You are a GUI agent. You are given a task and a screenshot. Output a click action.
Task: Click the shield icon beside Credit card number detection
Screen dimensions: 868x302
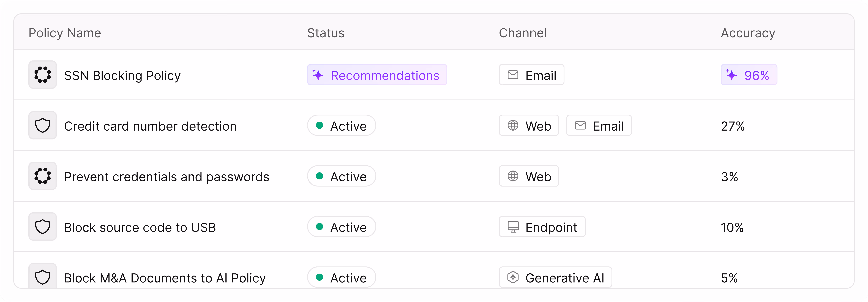click(42, 125)
